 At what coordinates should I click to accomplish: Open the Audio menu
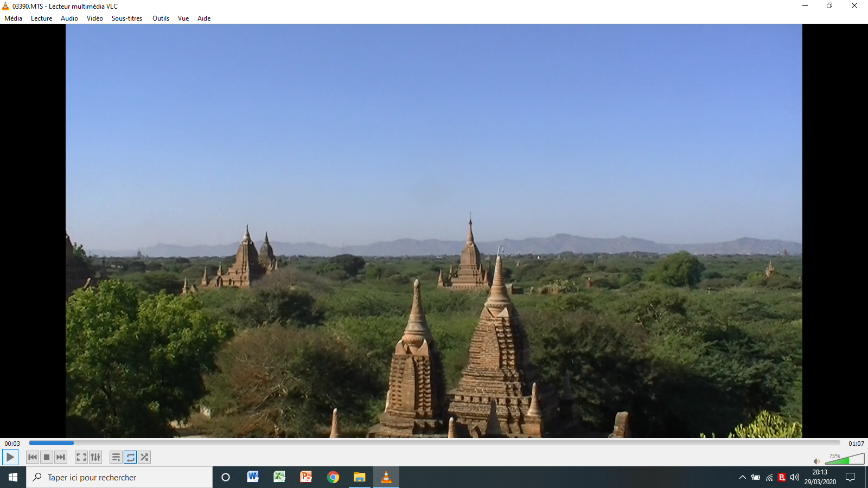tap(69, 18)
